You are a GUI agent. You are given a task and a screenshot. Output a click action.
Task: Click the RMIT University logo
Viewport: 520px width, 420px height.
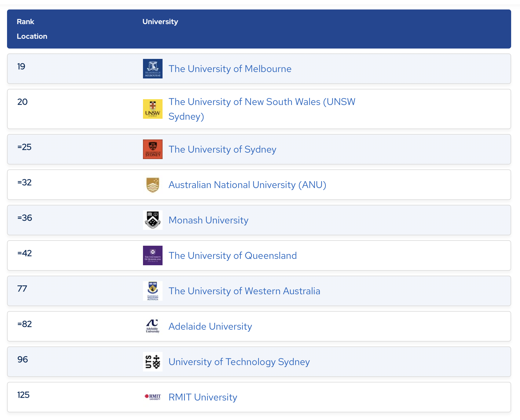pyautogui.click(x=152, y=397)
